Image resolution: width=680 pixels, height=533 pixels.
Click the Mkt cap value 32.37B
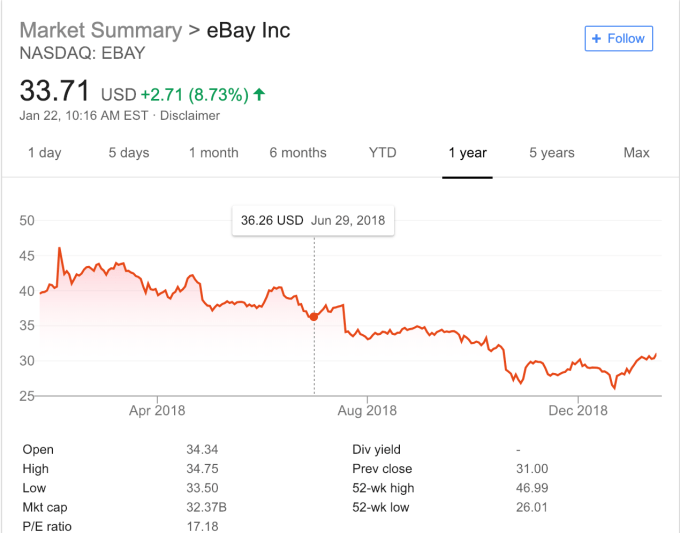click(207, 507)
